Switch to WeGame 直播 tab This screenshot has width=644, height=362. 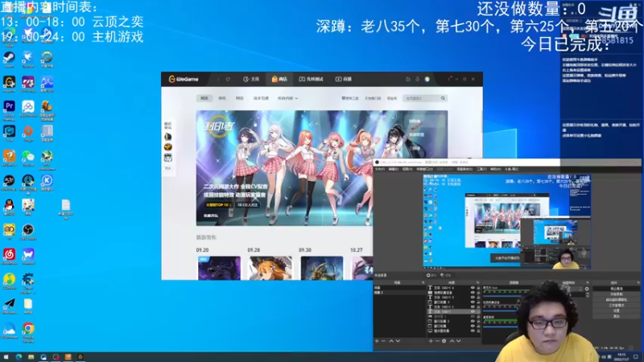(344, 79)
